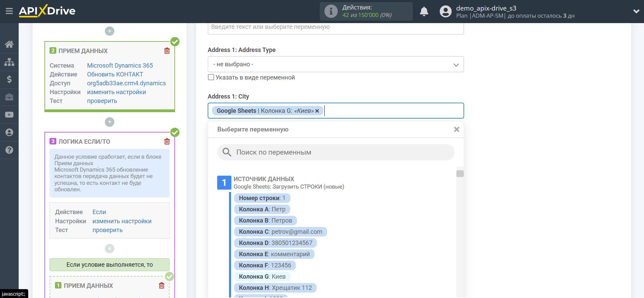Click the user avatar icon
Image resolution: width=644 pixels, height=298 pixels.
pyautogui.click(x=446, y=12)
